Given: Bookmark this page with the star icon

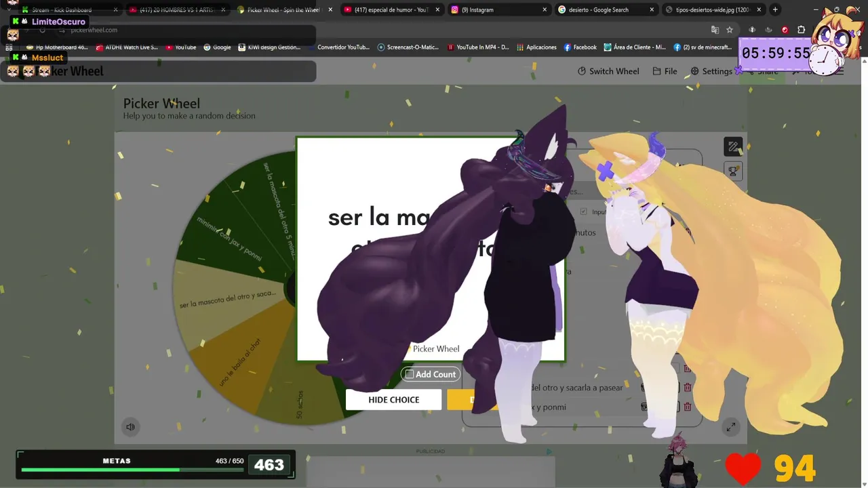Looking at the screenshot, I should point(730,30).
